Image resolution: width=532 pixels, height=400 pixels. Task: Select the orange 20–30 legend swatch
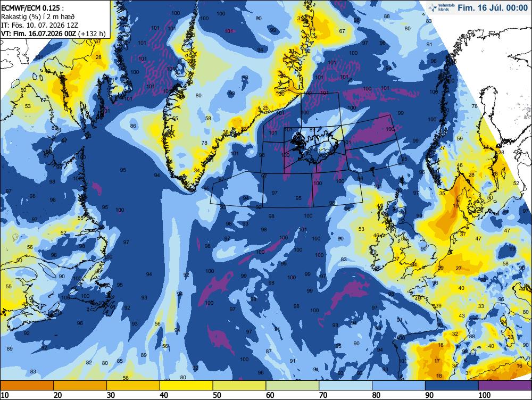(x=80, y=386)
